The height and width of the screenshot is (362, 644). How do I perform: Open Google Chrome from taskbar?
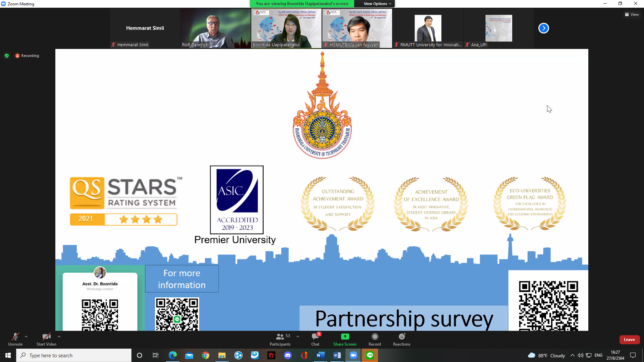[206, 355]
